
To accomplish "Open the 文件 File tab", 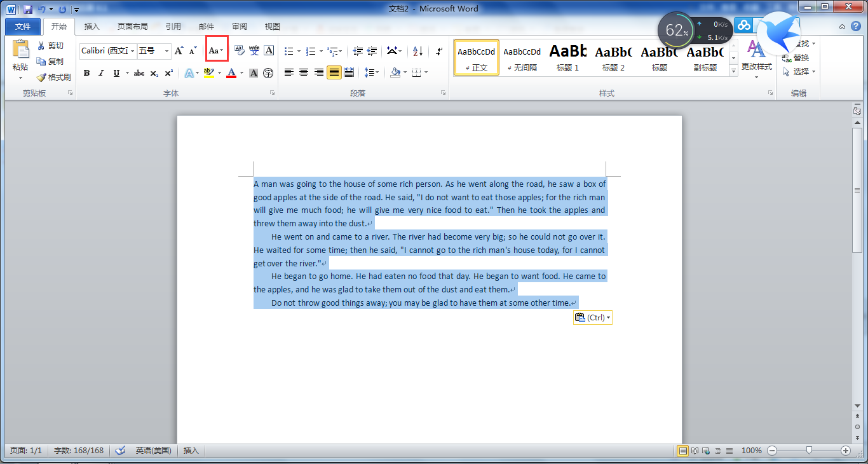I will click(23, 27).
